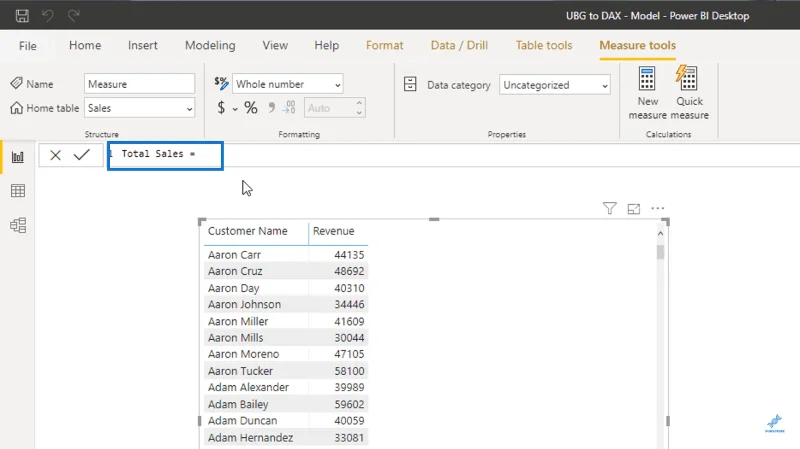Select the Adam Duncan row

tap(286, 421)
